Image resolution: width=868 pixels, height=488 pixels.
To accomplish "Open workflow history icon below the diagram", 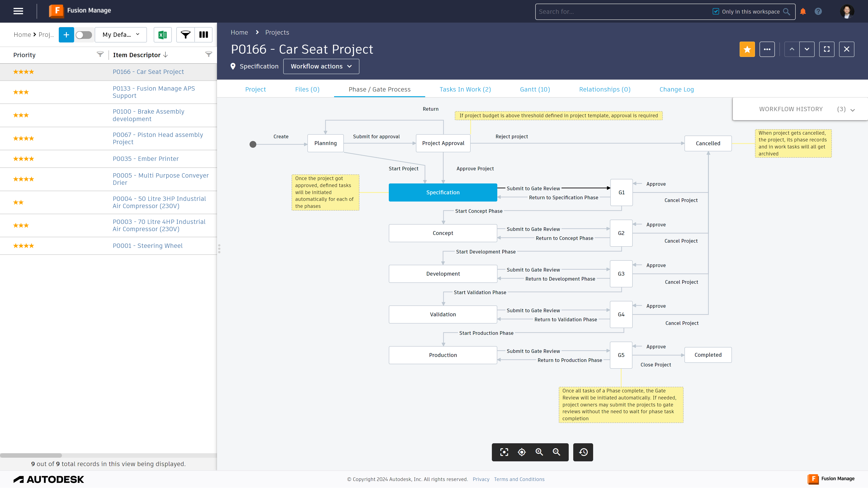I will point(583,452).
